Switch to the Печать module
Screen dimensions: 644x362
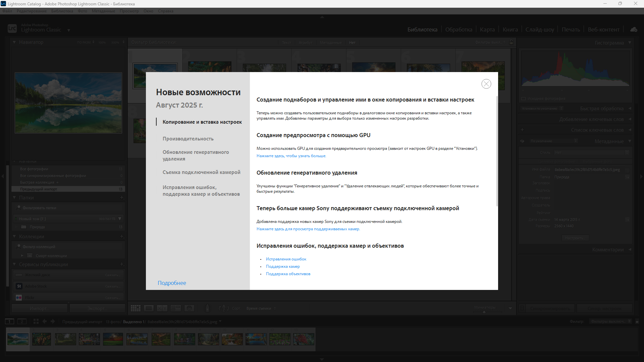coord(571,29)
